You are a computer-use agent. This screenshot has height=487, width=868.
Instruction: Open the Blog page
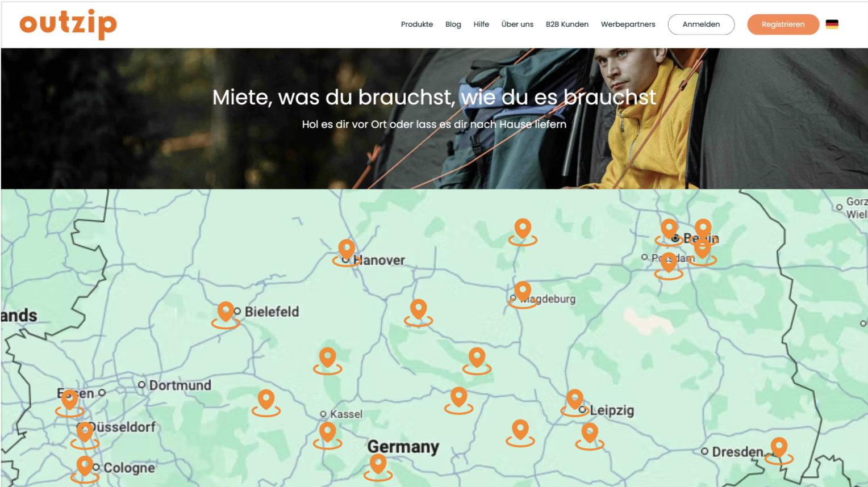pos(453,24)
